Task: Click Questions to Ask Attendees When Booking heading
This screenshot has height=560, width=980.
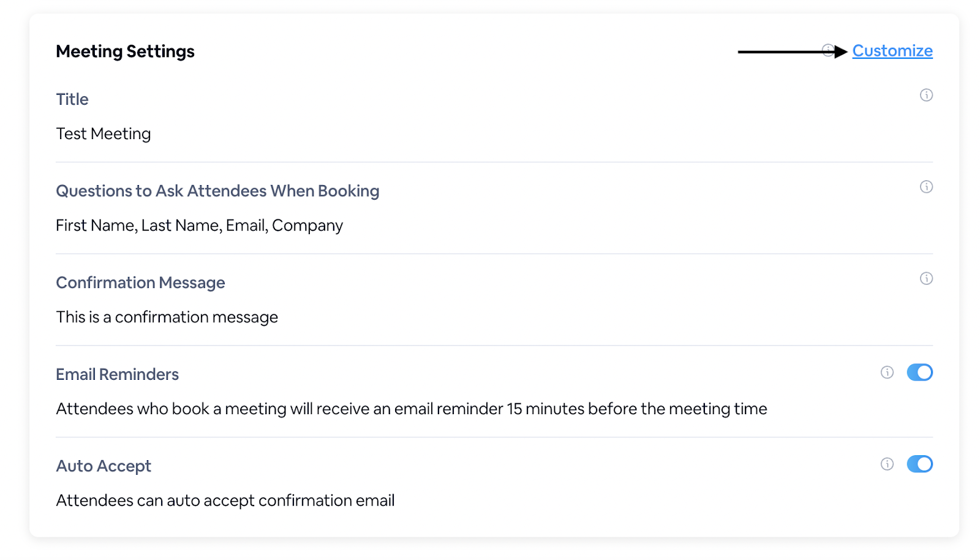Action: [x=217, y=191]
